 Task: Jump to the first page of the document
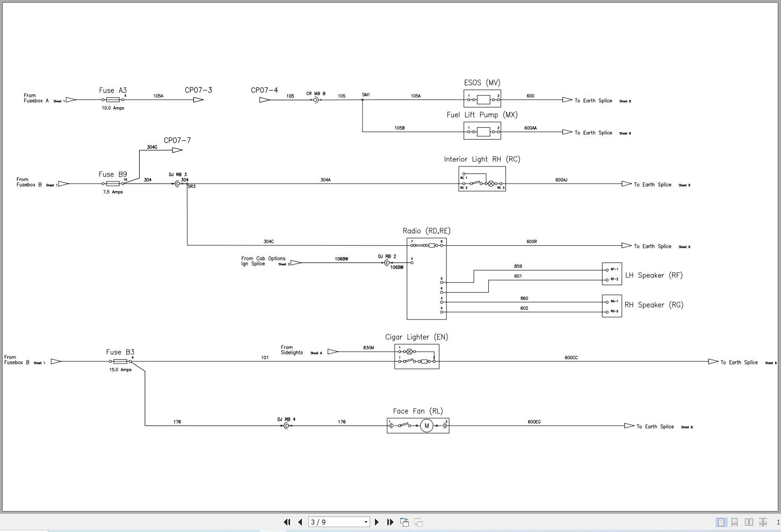click(287, 522)
